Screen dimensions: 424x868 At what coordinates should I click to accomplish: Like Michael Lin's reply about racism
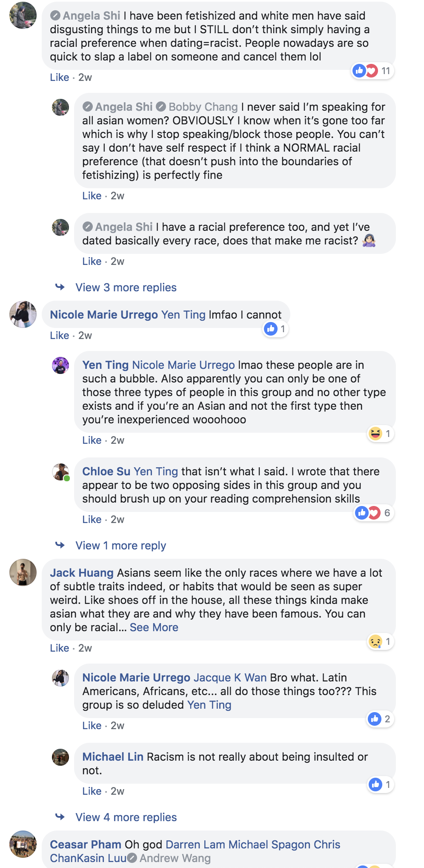(92, 791)
